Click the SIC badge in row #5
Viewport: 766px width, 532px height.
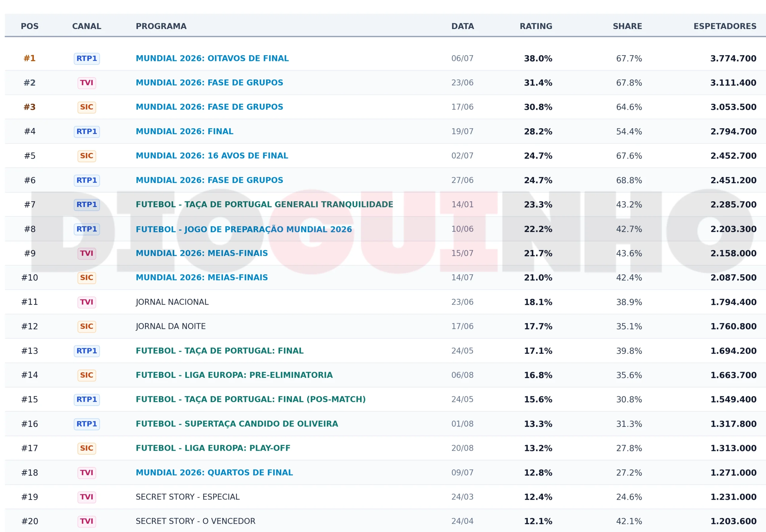point(87,156)
